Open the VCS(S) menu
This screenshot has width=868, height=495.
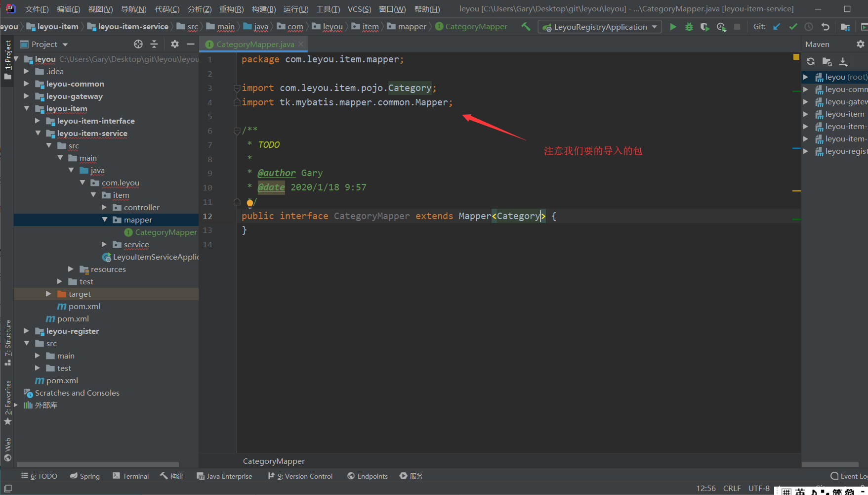359,9
